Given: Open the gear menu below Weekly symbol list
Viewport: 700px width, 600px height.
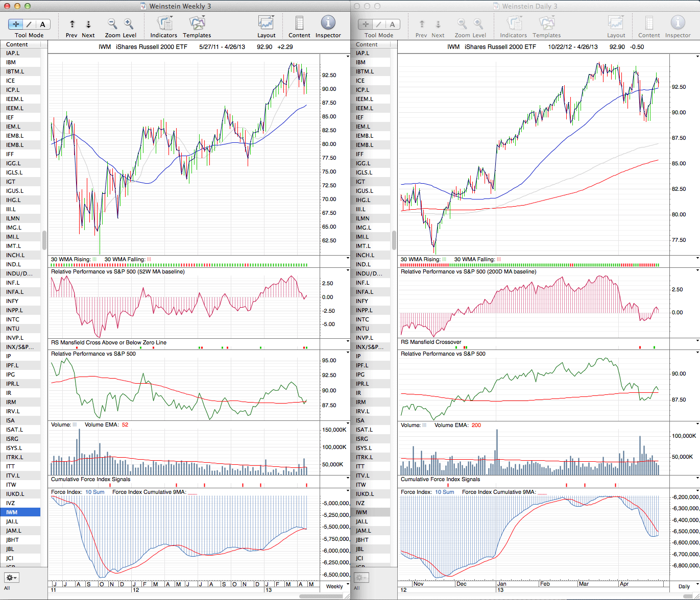Looking at the screenshot, I should [11, 578].
